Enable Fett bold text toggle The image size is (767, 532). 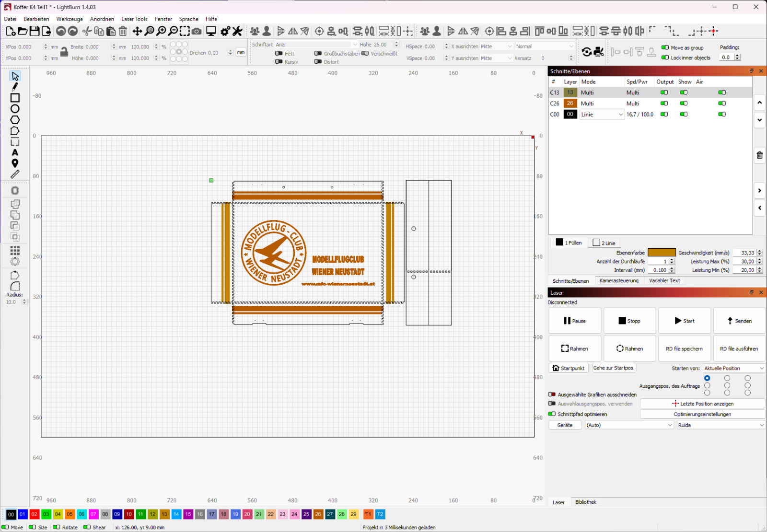(x=279, y=54)
